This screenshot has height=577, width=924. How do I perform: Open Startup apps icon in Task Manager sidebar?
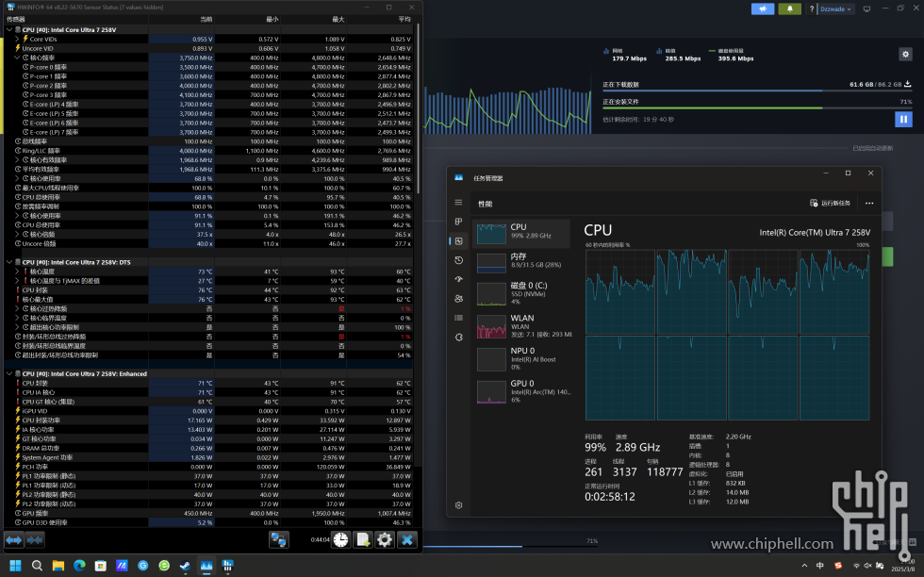pos(458,279)
